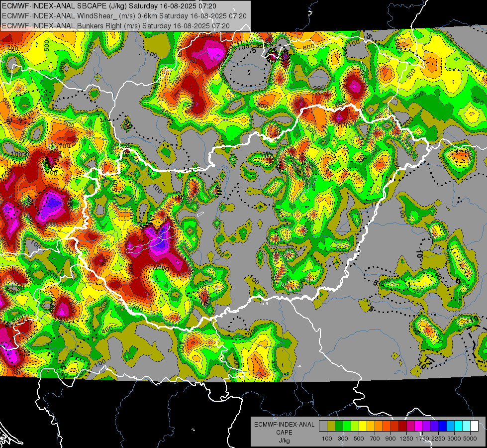The height and width of the screenshot is (448, 487).
Task: Click the legend value 100
Action: (327, 439)
